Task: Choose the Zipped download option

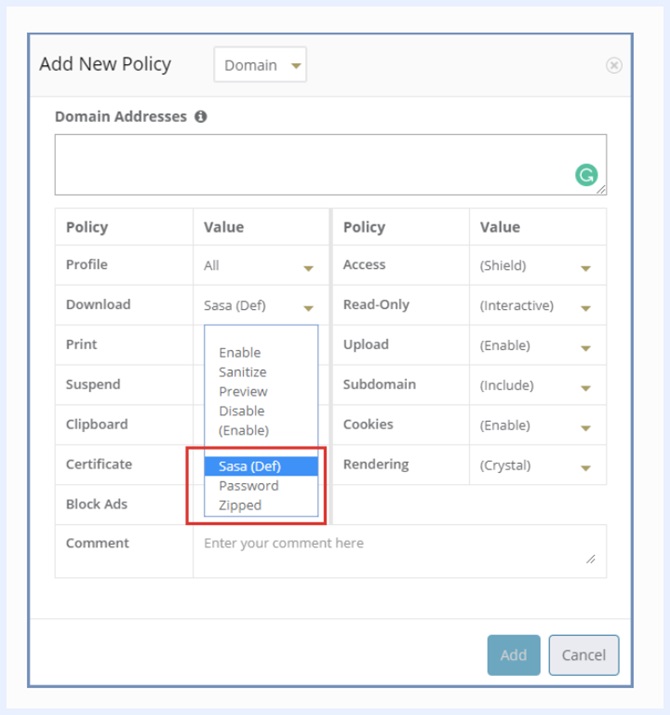Action: coord(240,506)
